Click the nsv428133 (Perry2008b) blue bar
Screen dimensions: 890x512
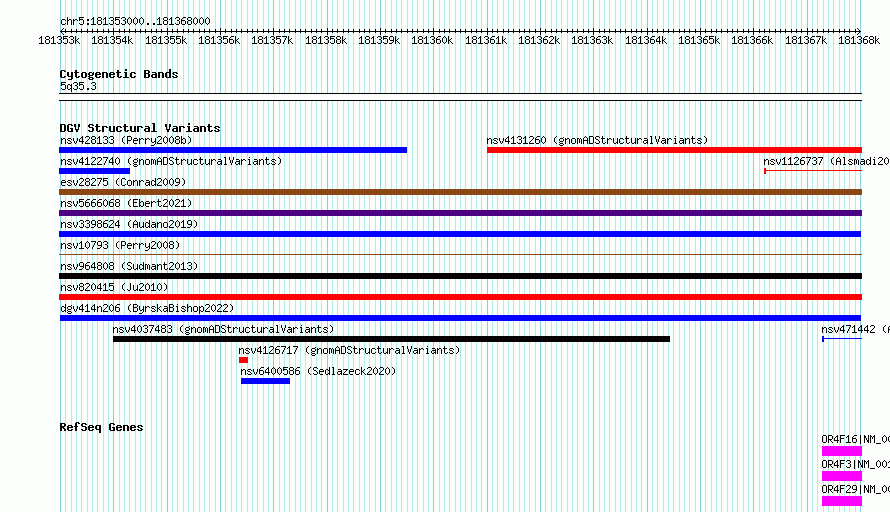pyautogui.click(x=233, y=150)
